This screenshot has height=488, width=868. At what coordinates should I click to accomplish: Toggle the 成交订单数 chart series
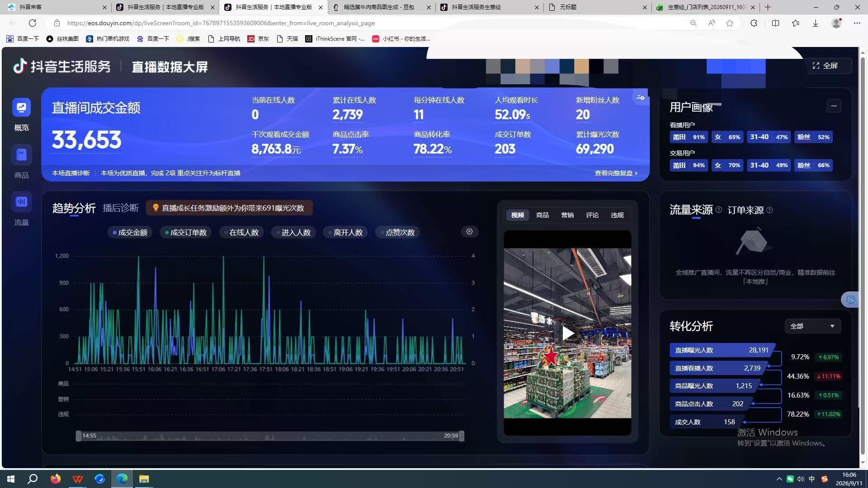pyautogui.click(x=186, y=233)
